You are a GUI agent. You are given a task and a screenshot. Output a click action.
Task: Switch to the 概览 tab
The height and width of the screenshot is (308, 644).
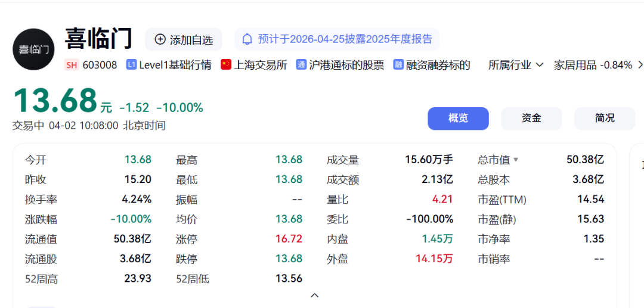click(458, 118)
